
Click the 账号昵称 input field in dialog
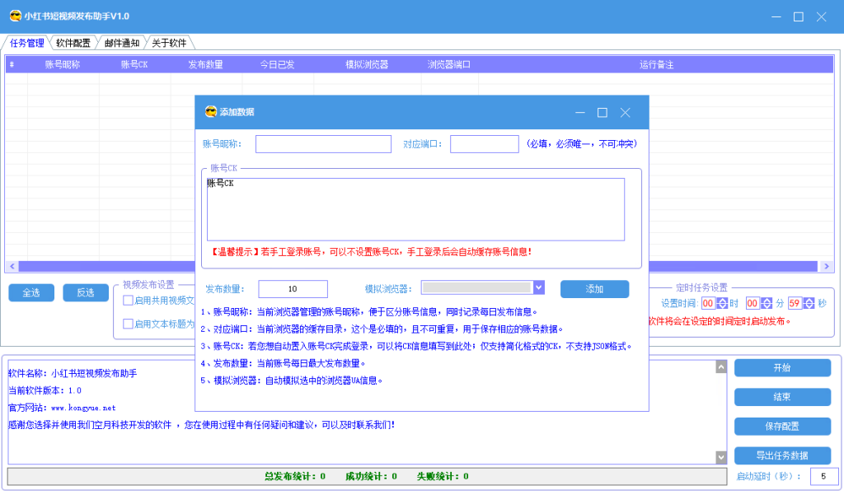pos(323,144)
